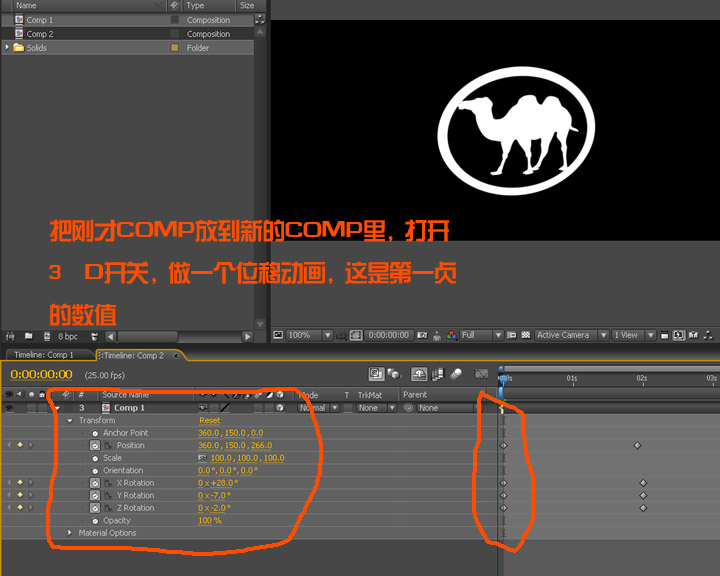Go to next Position keyframe arrow
Viewport: 720px width, 576px height.
pos(31,445)
